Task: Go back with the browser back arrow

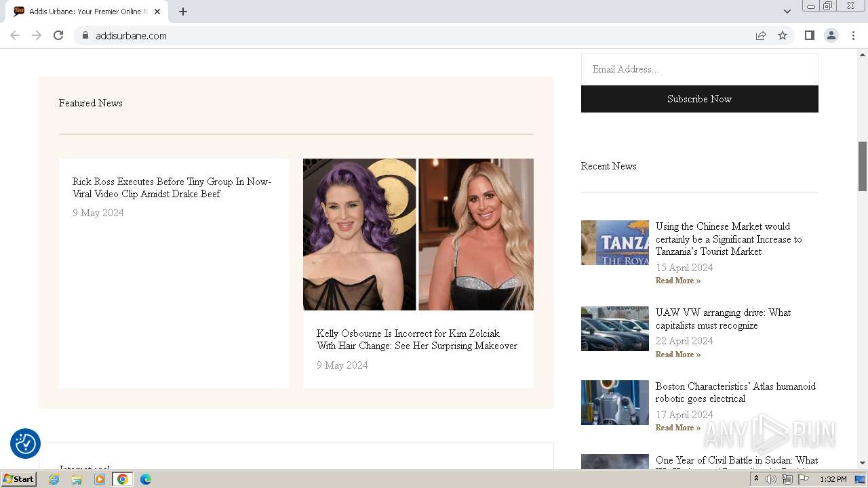Action: point(15,35)
